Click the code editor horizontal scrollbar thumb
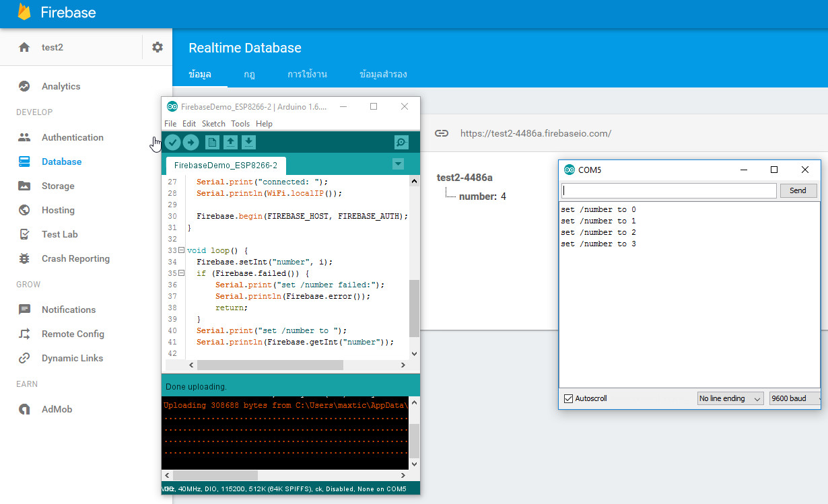This screenshot has width=828, height=504. 270,365
